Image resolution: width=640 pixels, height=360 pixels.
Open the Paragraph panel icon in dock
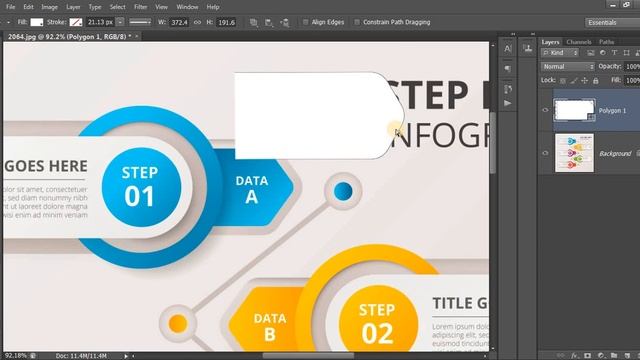[x=508, y=69]
